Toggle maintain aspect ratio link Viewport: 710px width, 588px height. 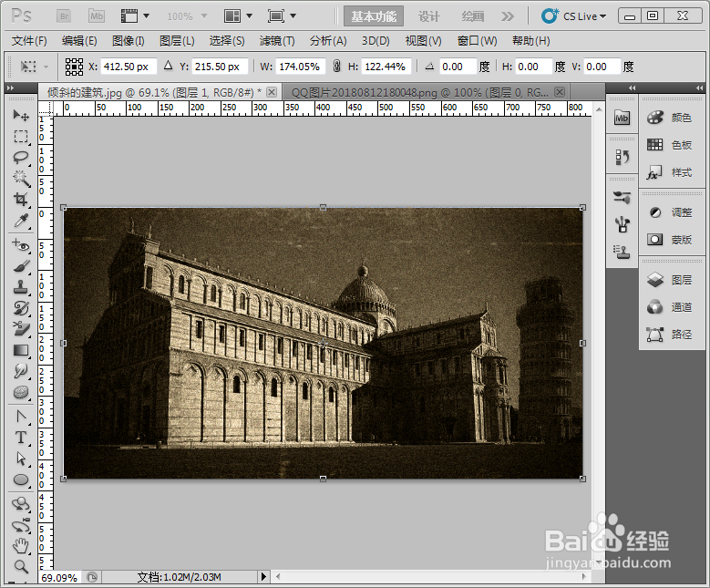336,67
